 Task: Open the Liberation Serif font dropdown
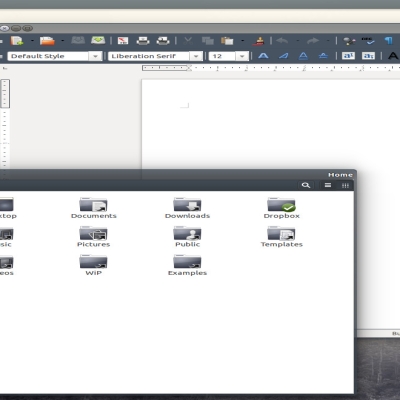click(196, 56)
